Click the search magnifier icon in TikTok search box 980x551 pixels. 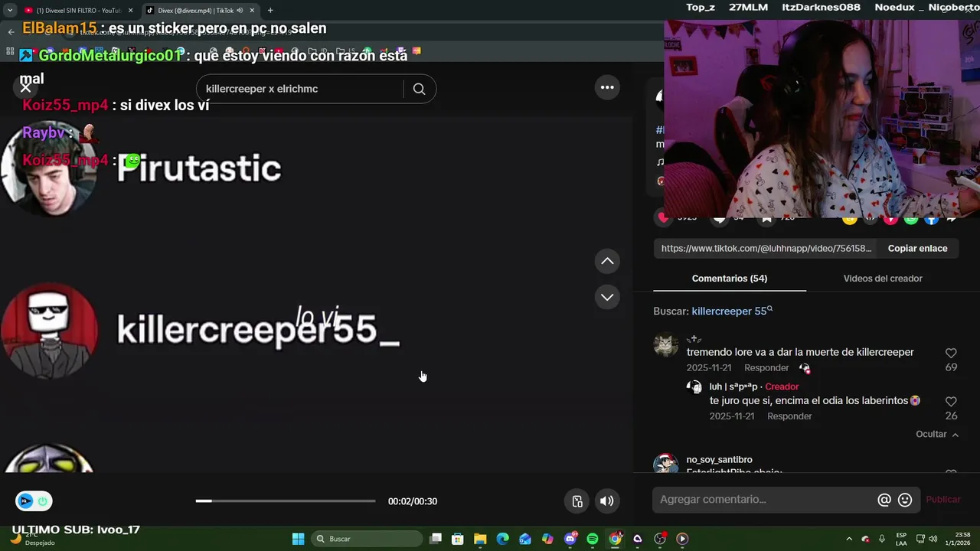[419, 89]
